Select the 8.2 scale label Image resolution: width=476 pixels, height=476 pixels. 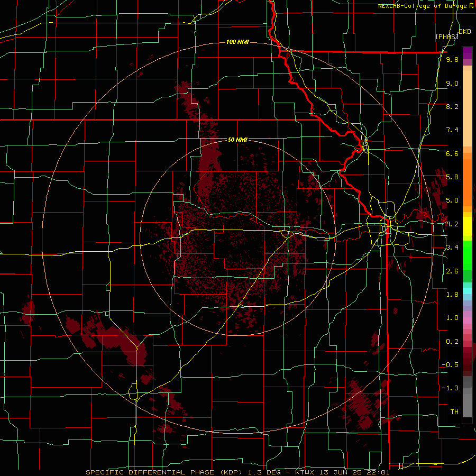pos(452,106)
